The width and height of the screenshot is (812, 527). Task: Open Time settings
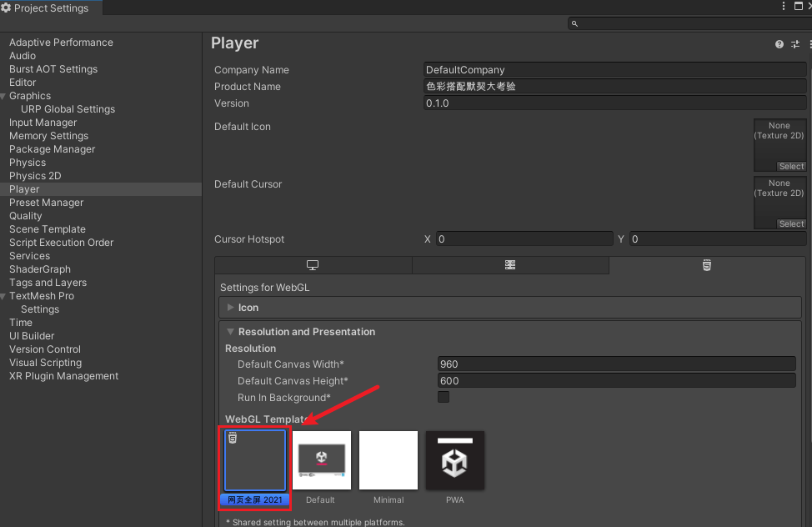21,323
